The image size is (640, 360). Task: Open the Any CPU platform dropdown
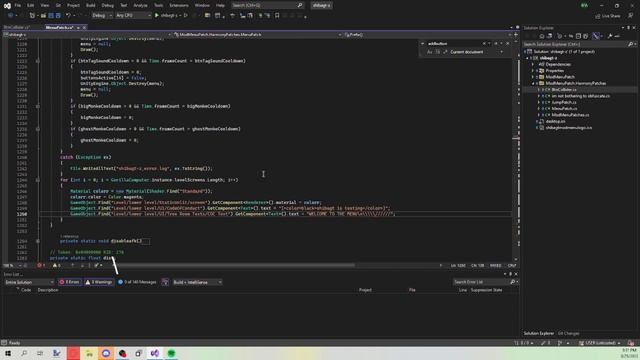(x=133, y=16)
